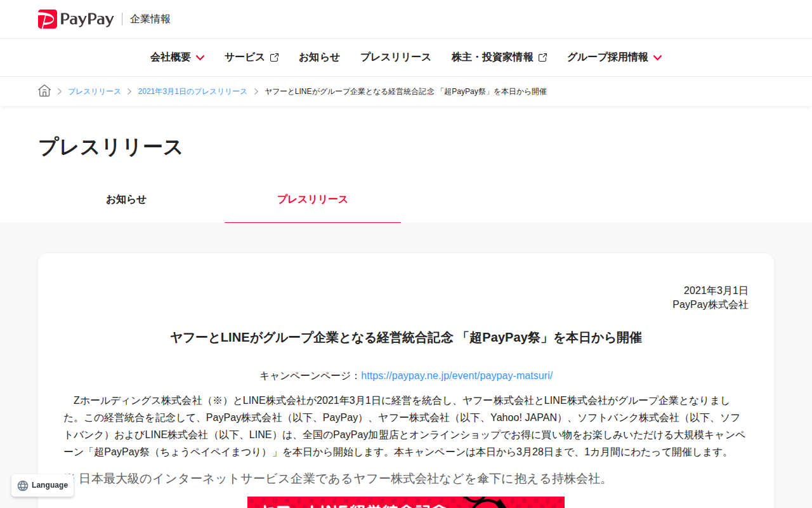Click PayPay株式会社 under the date
Screen dimensions: 812x508
(710, 305)
